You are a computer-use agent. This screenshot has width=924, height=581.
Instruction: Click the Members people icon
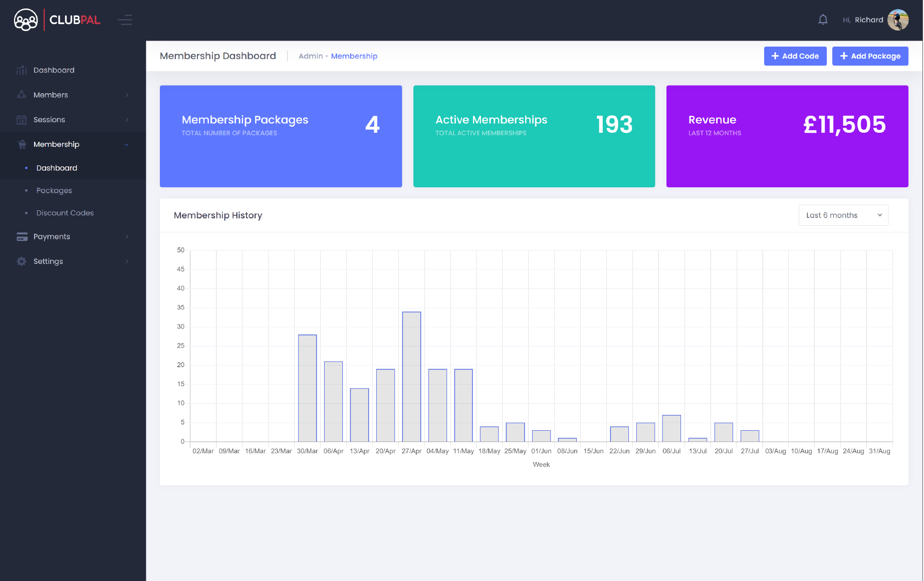(x=22, y=95)
